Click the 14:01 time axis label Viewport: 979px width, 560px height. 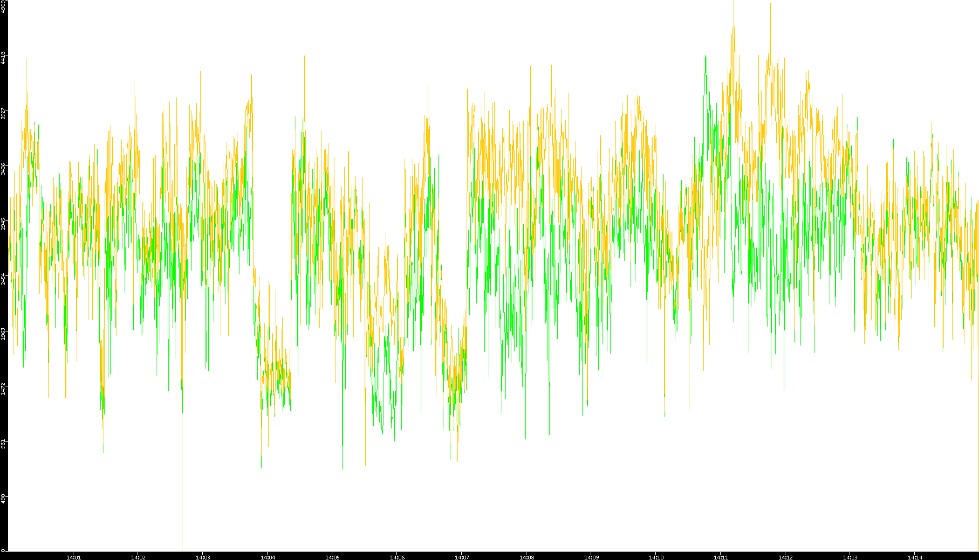[x=73, y=557]
